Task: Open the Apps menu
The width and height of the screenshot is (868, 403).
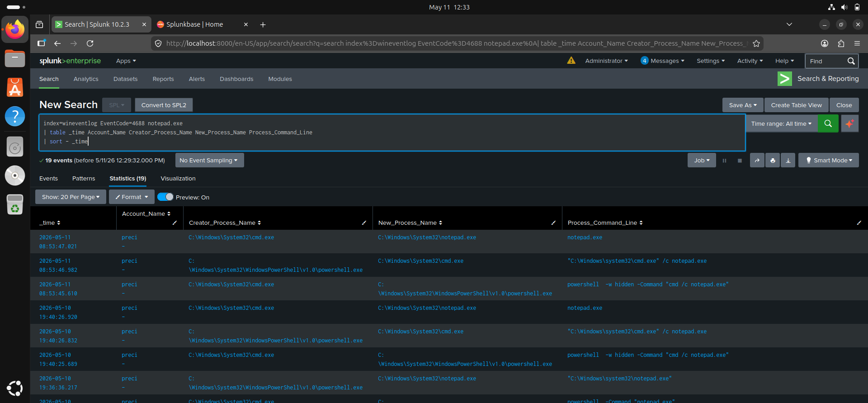Action: 126,61
